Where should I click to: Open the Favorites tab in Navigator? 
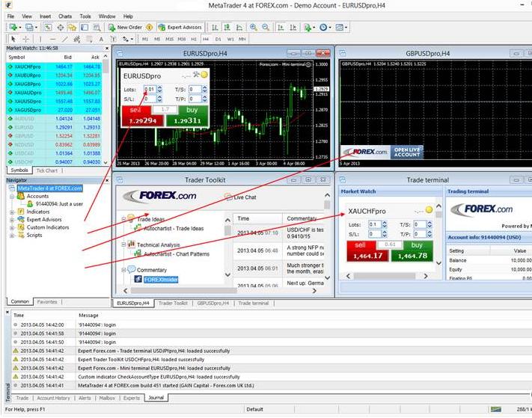coord(47,301)
